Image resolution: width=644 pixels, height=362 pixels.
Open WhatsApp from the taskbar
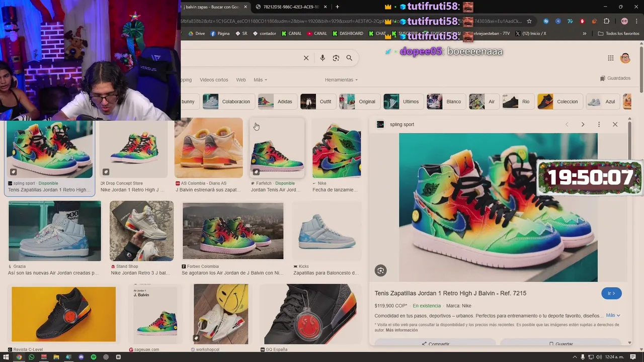coord(31,357)
